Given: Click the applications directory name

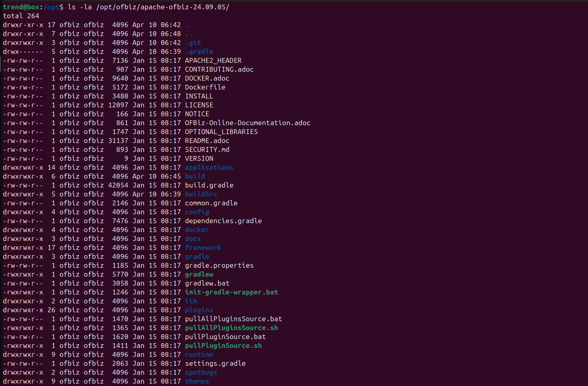Looking at the screenshot, I should [x=209, y=167].
